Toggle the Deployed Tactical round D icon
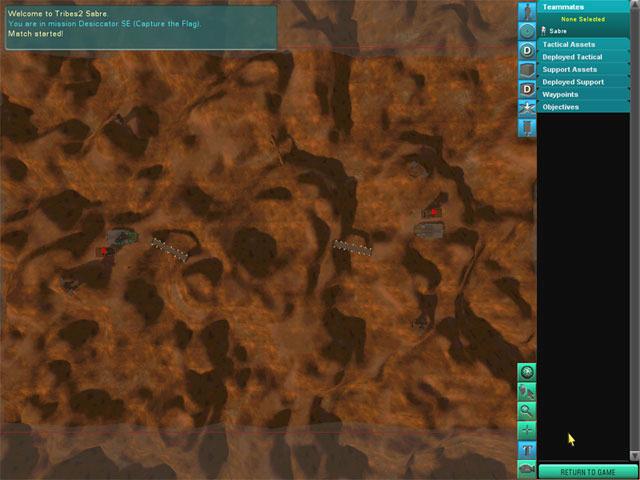The image size is (640, 480). [x=527, y=51]
